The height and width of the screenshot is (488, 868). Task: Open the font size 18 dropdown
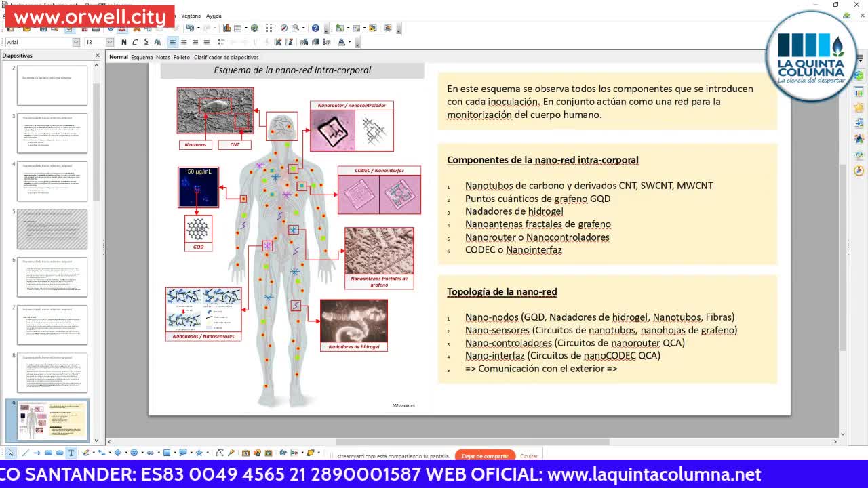(x=110, y=42)
